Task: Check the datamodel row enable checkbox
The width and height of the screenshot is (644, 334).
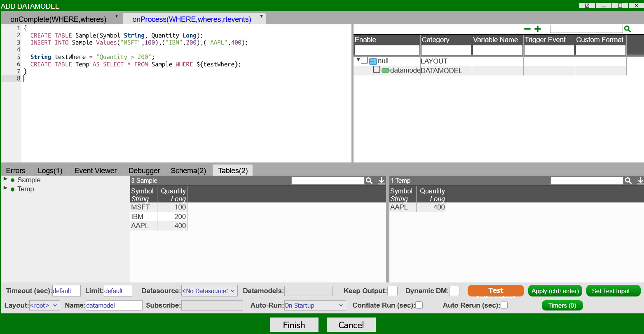Action: 377,70
